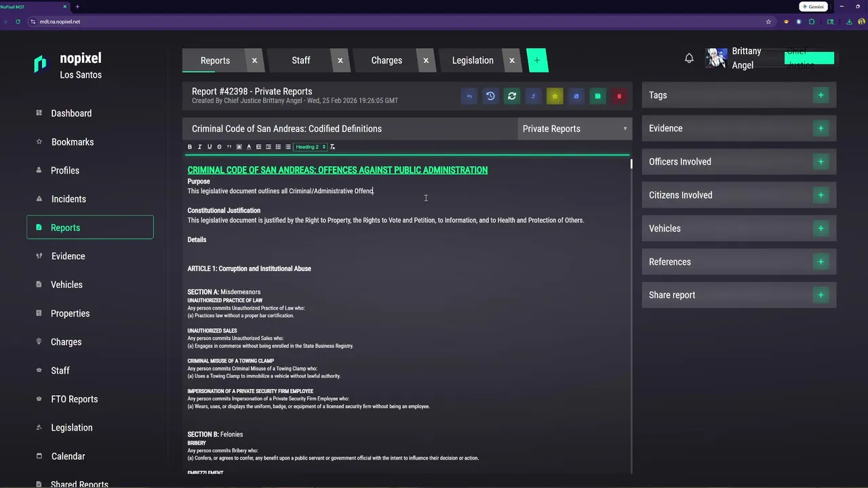Open the Private Reports category dropdown

click(x=574, y=129)
